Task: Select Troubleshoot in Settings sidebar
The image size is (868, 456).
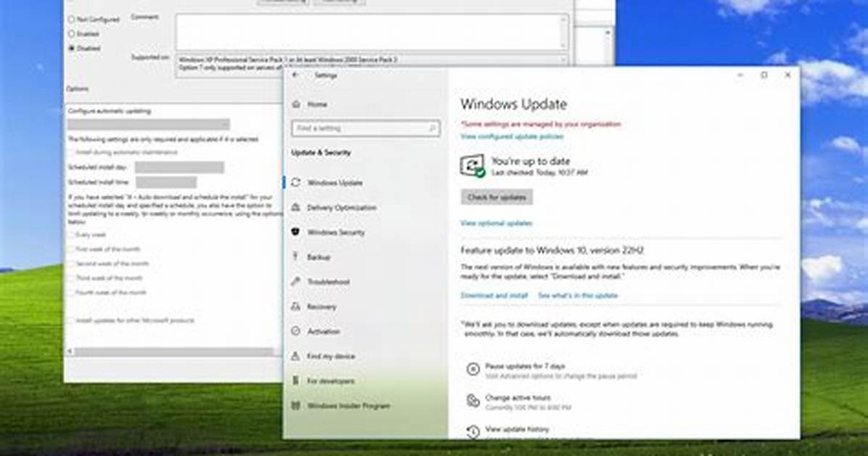Action: (328, 282)
